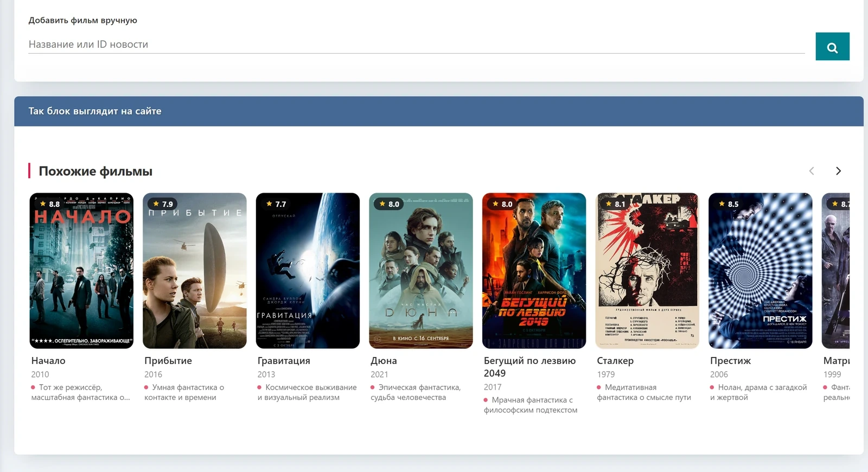Click 'Медитативная фантастика о смысле пути' description
The width and height of the screenshot is (868, 472).
(x=644, y=392)
